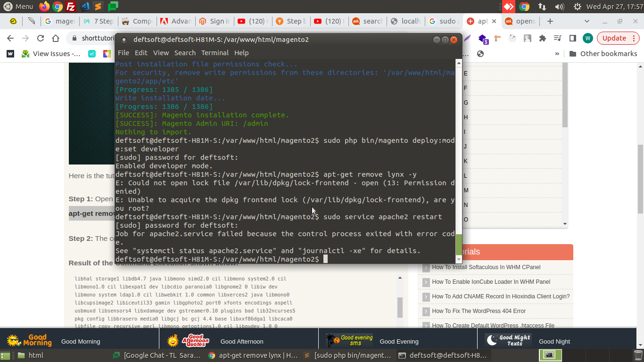This screenshot has width=644, height=362.
Task: Open the Search menu in terminal
Action: coord(185,53)
